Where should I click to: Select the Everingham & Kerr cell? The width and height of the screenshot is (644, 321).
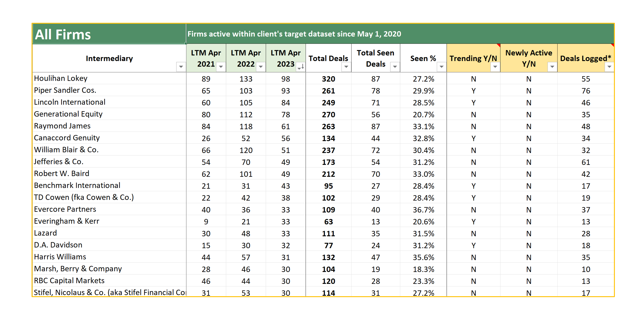tap(109, 221)
